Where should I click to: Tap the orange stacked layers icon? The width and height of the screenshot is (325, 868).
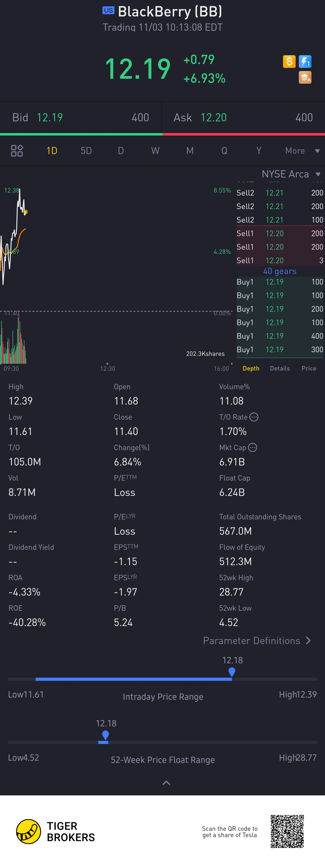[305, 78]
